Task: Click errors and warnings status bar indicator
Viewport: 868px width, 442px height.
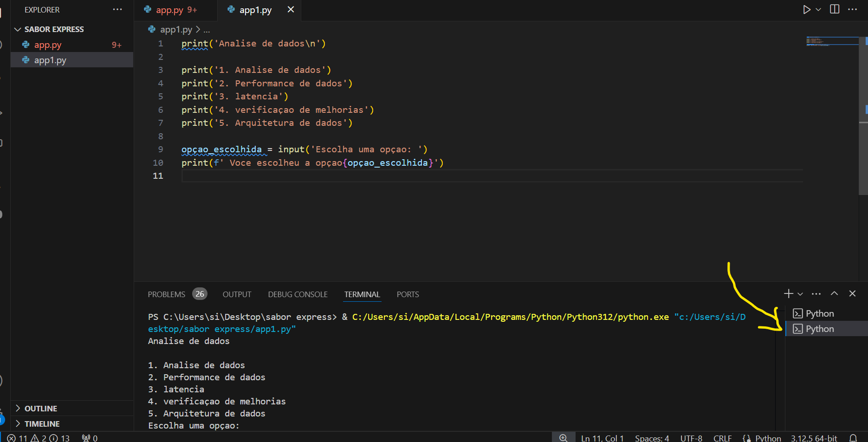Action: click(39, 438)
